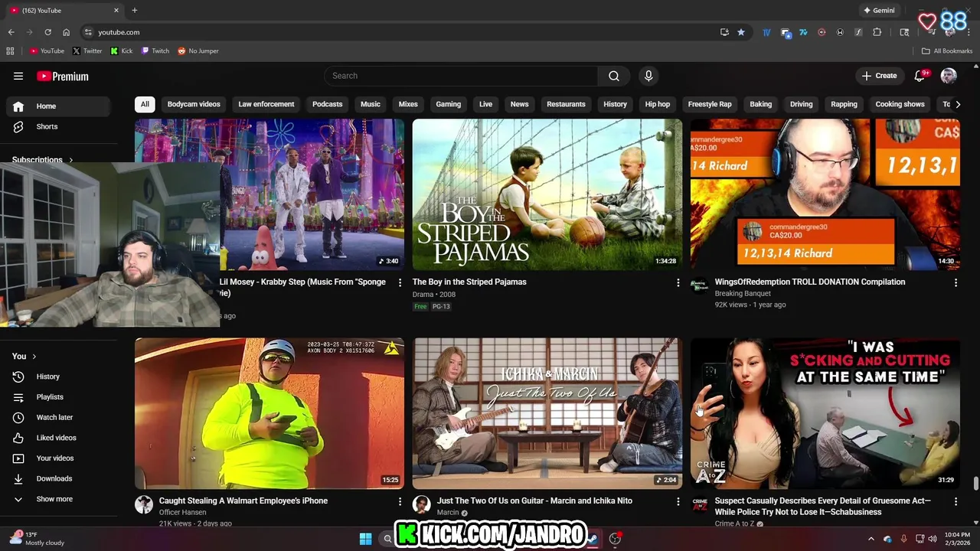Viewport: 980px width, 551px height.
Task: Go back with browser back arrow
Action: pos(11,32)
